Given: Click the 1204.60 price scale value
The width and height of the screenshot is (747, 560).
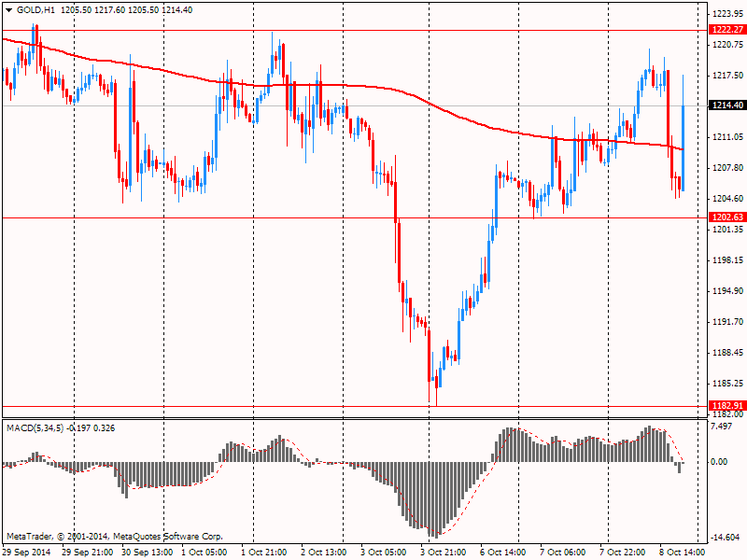Looking at the screenshot, I should (x=727, y=199).
